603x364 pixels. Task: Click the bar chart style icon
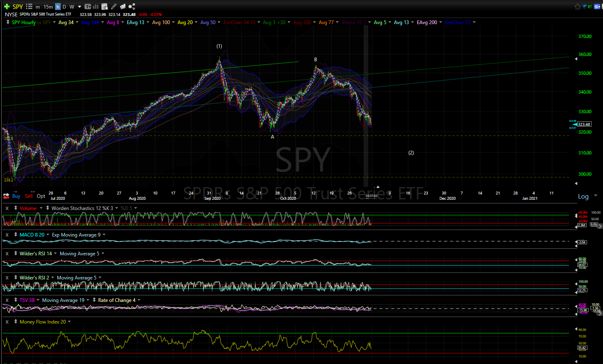[x=96, y=7]
